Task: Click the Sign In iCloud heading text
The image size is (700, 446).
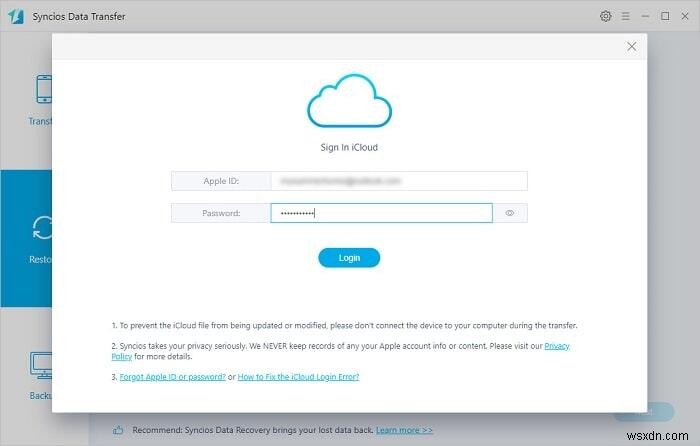Action: [349, 147]
